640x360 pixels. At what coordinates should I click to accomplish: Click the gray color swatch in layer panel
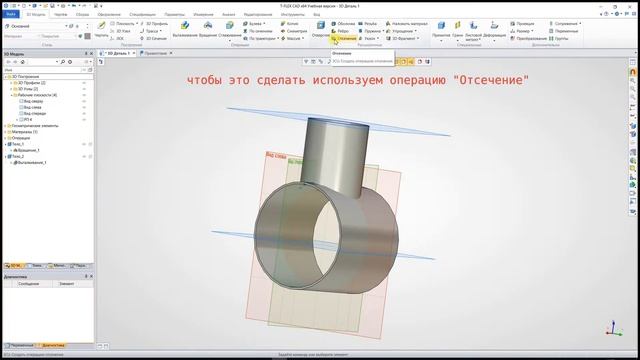click(x=87, y=36)
